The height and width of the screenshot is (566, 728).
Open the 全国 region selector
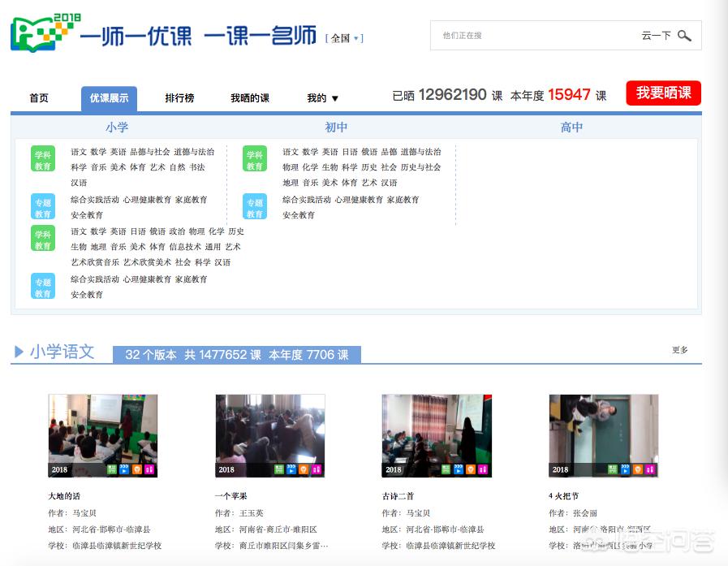342,37
